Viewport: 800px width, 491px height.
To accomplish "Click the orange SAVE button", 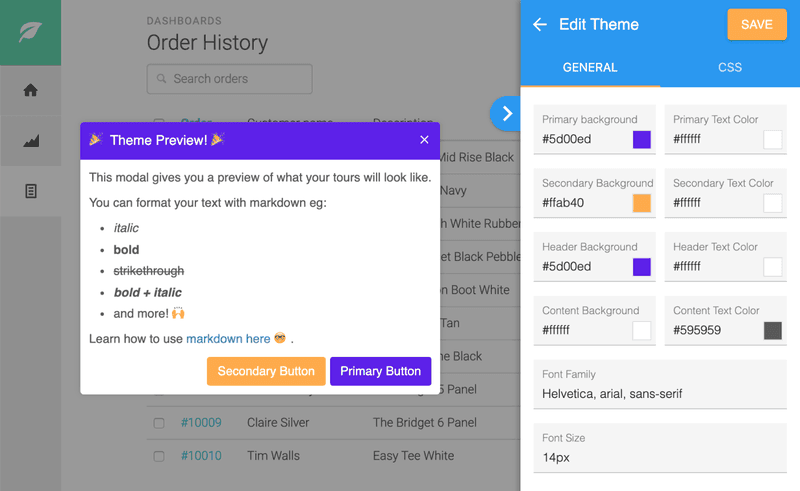I will 757,24.
